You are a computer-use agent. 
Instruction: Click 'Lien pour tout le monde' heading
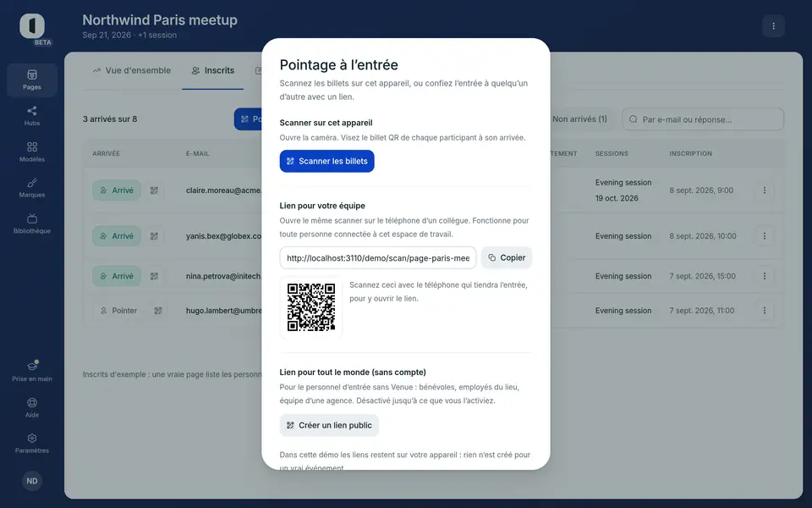(353, 373)
